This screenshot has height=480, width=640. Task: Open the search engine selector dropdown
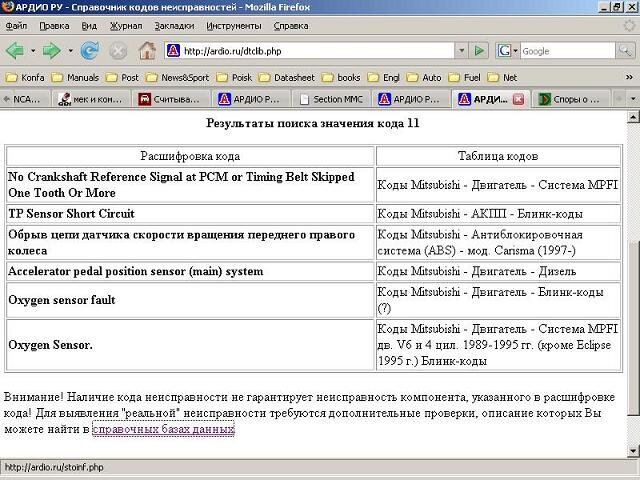click(x=512, y=50)
